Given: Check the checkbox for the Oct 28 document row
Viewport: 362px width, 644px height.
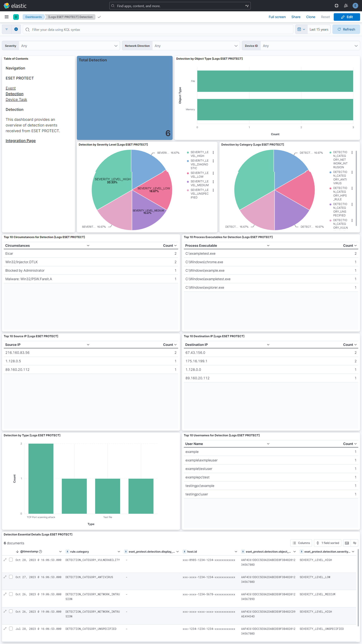Looking at the screenshot, I should pos(11,559).
